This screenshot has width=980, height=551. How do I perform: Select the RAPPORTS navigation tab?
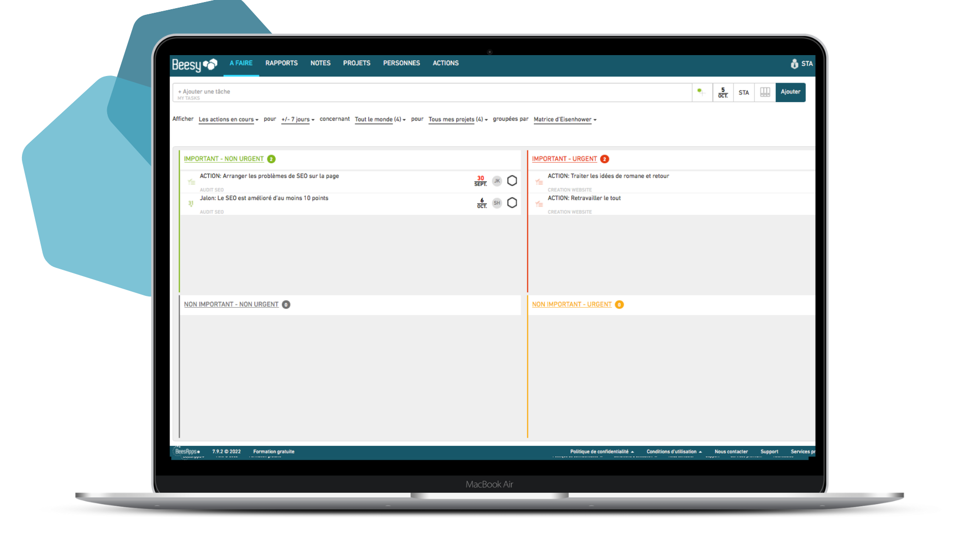pyautogui.click(x=281, y=63)
